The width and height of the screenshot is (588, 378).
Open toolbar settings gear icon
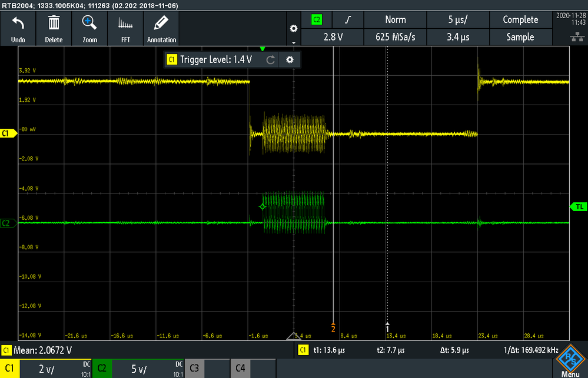294,29
